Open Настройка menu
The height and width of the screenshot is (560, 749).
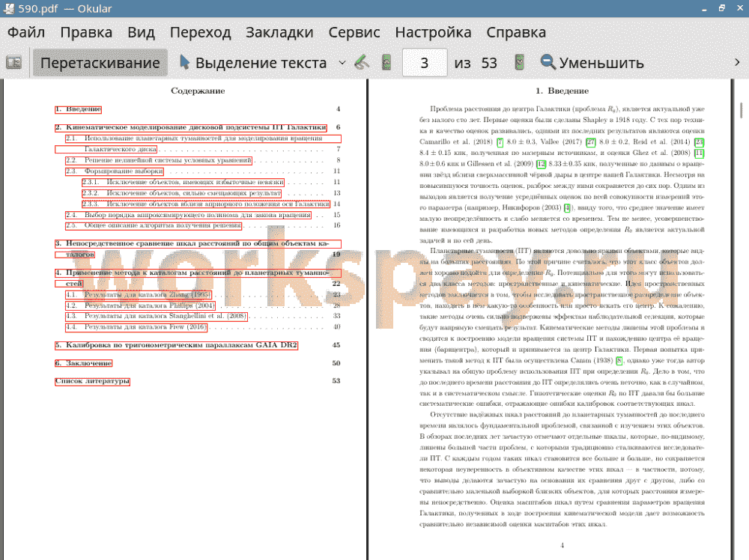pyautogui.click(x=433, y=32)
